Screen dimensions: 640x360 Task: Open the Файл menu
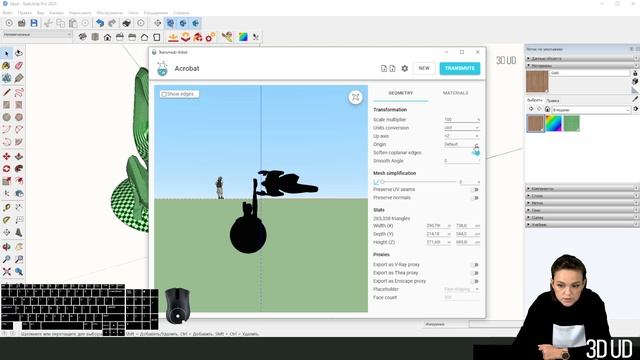point(7,13)
